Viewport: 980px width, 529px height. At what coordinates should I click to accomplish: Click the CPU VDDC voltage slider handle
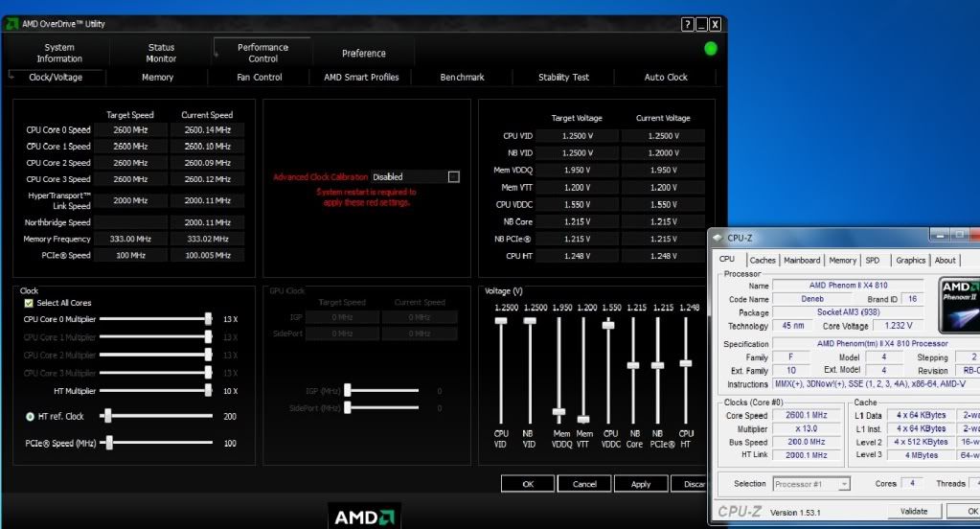pyautogui.click(x=608, y=325)
